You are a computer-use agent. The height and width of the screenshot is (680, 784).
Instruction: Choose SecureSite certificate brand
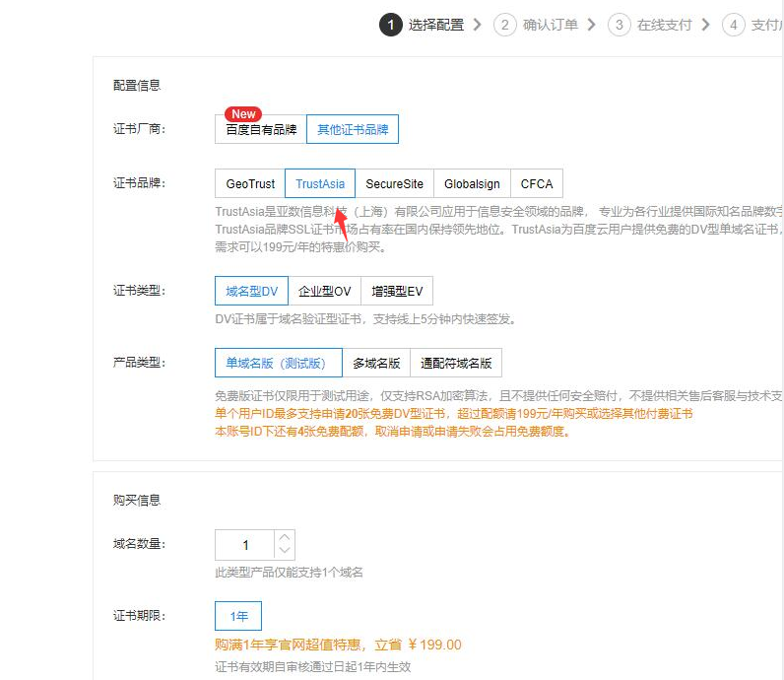tap(395, 183)
